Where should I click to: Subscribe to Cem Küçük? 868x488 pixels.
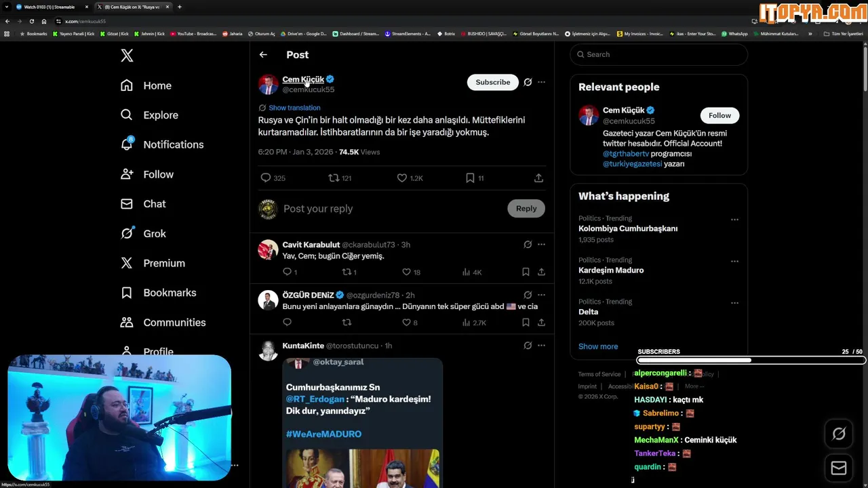pyautogui.click(x=493, y=82)
